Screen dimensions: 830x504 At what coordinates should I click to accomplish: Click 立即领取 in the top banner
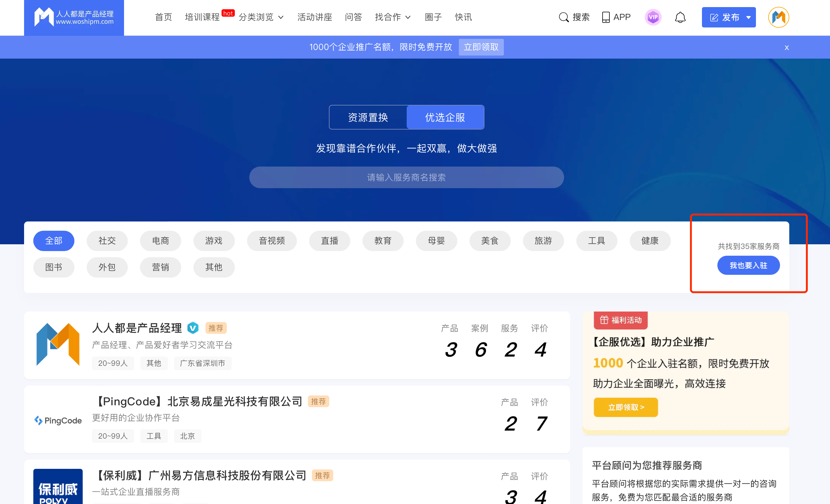click(481, 47)
